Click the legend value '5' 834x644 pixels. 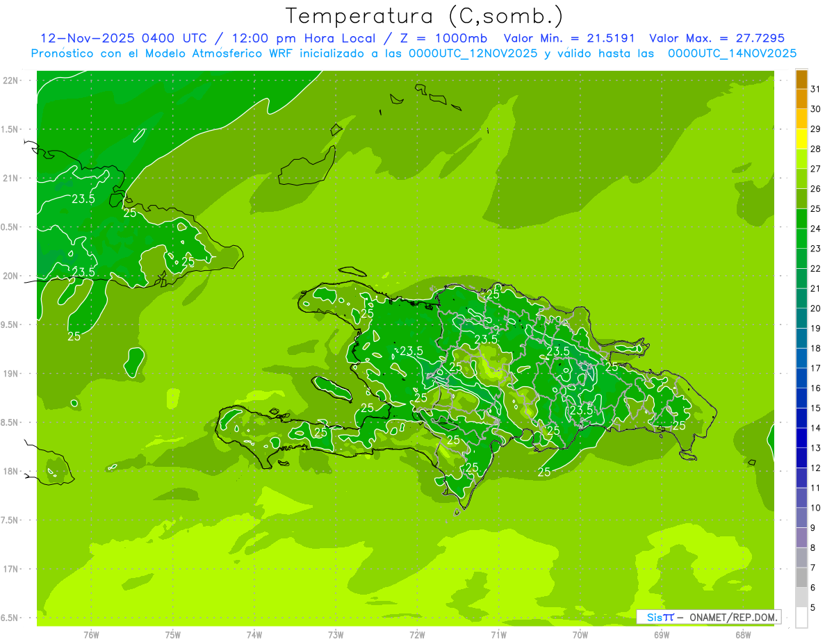[814, 607]
